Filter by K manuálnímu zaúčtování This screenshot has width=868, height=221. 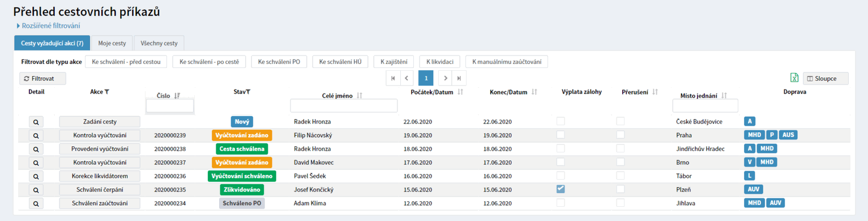click(506, 62)
